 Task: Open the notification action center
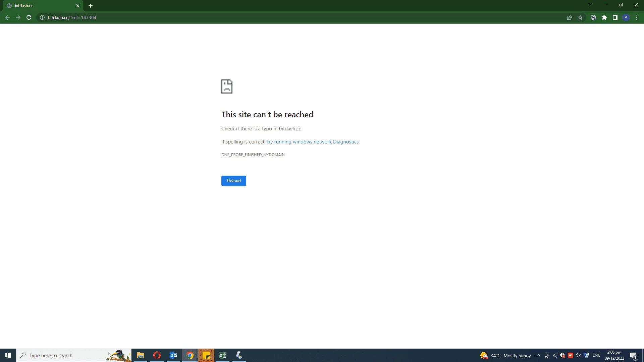tap(633, 355)
